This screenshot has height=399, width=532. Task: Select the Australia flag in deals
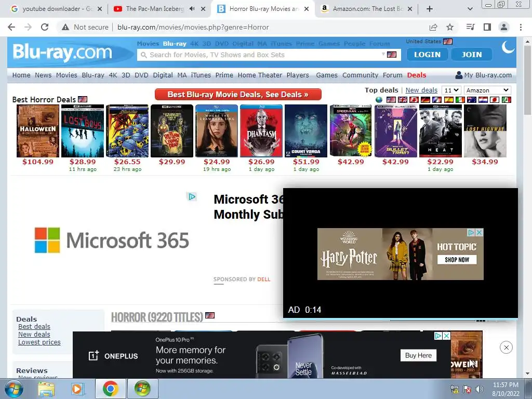[x=472, y=100]
